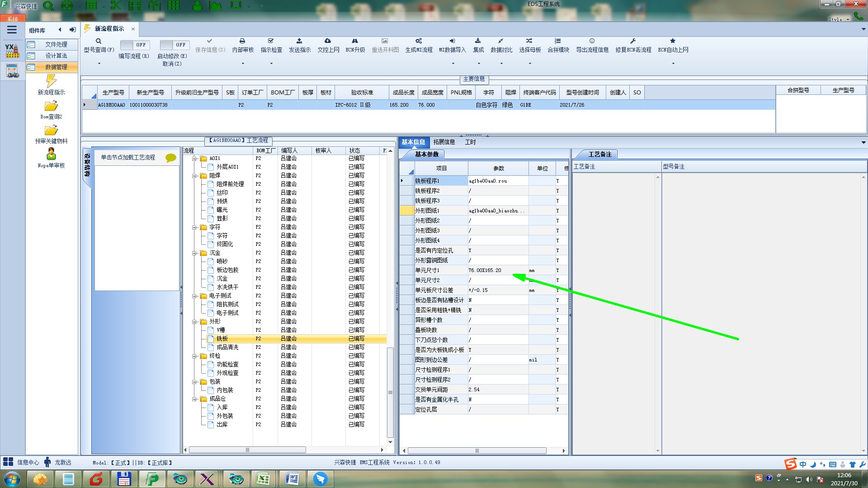Open dropdown arrow under 型号查询
Viewport: 868px width, 488px height.
point(99,64)
